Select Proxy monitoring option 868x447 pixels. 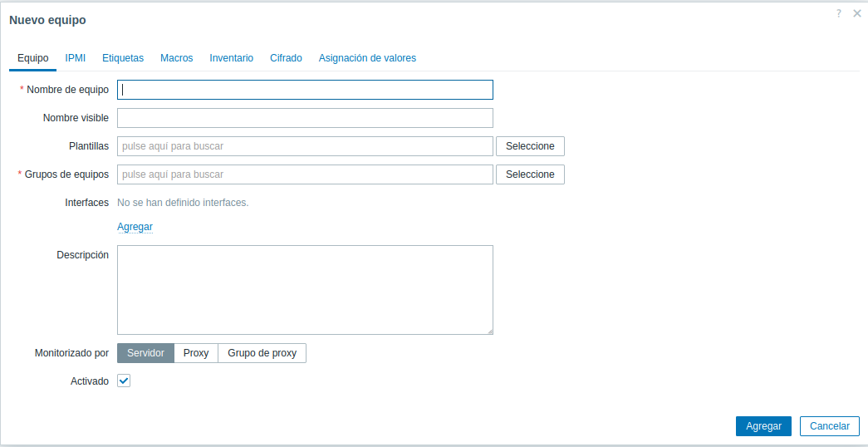pos(196,353)
